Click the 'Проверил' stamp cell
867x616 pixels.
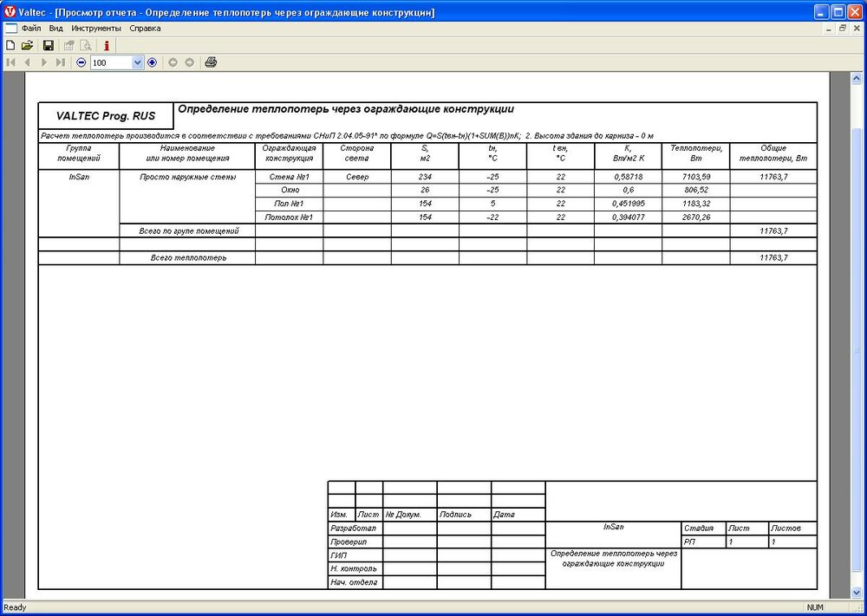click(355, 542)
